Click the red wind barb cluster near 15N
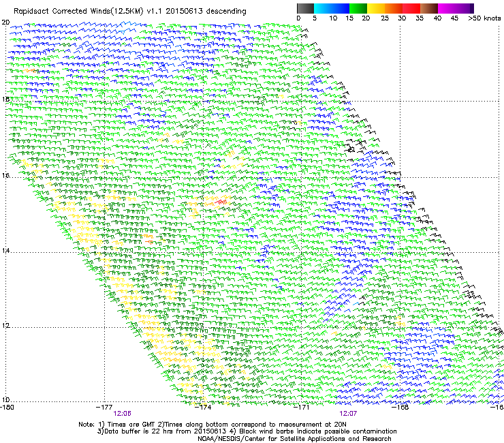Viewport: 504px width, 443px height. (221, 202)
